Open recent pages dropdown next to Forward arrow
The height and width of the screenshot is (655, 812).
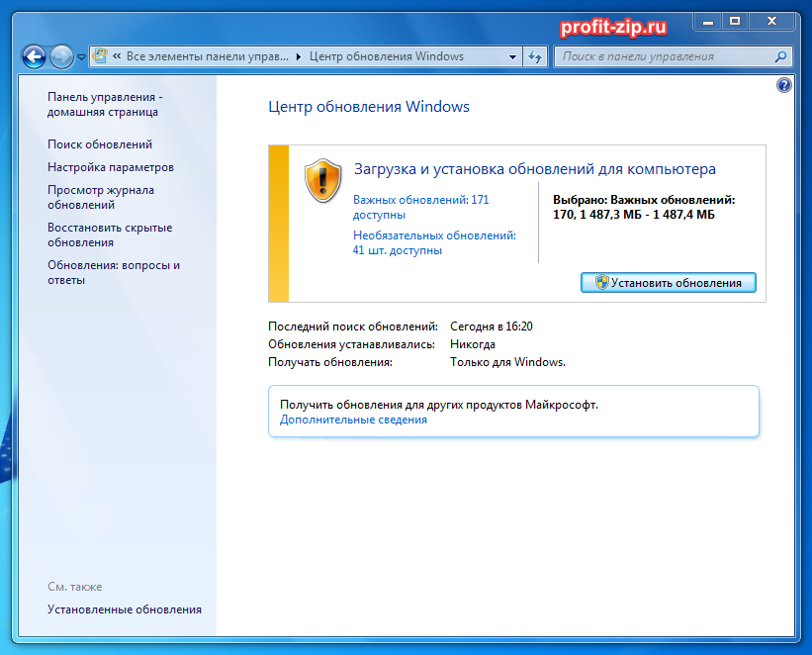[81, 57]
